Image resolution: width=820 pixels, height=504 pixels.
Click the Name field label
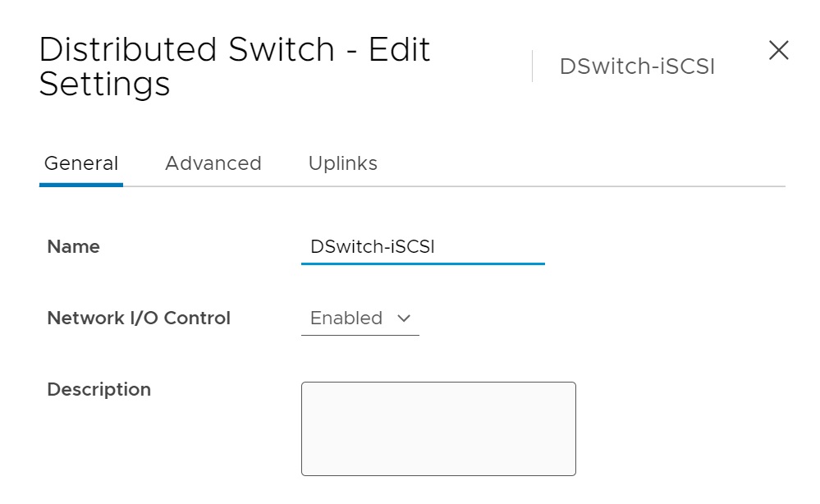point(74,247)
